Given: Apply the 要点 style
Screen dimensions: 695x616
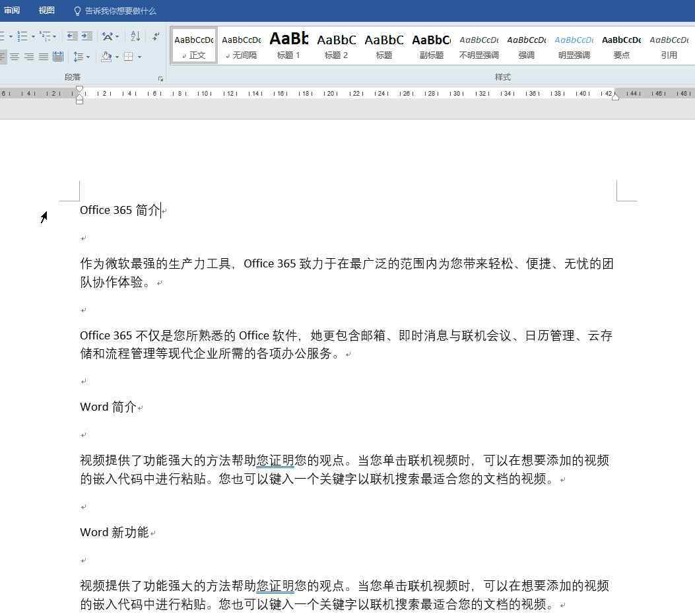Looking at the screenshot, I should [x=622, y=46].
